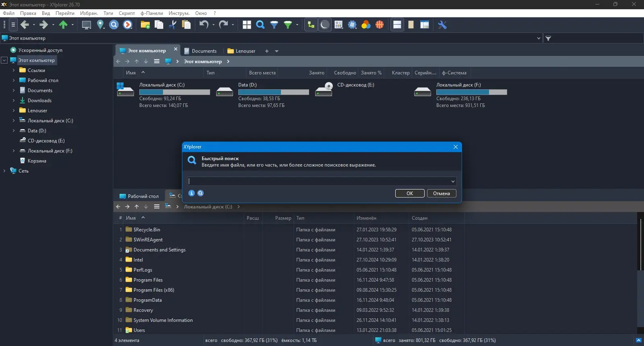The height and width of the screenshot is (346, 644).
Task: Go back with the large left arrow
Action: (x=25, y=25)
